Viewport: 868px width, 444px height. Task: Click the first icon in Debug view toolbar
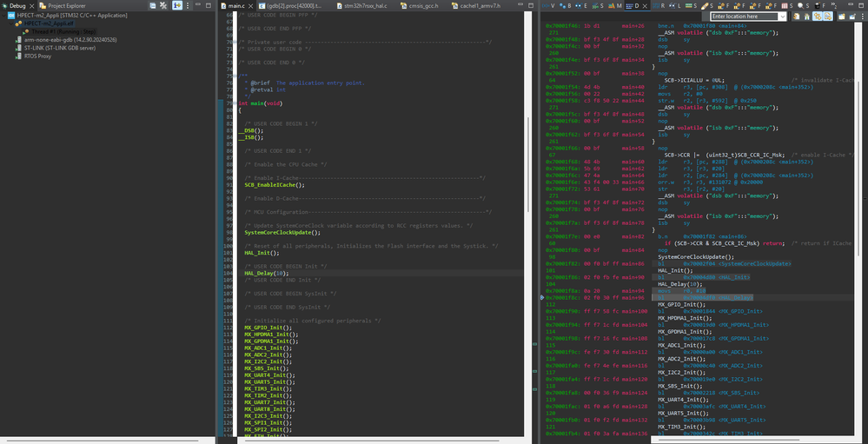[x=152, y=5]
